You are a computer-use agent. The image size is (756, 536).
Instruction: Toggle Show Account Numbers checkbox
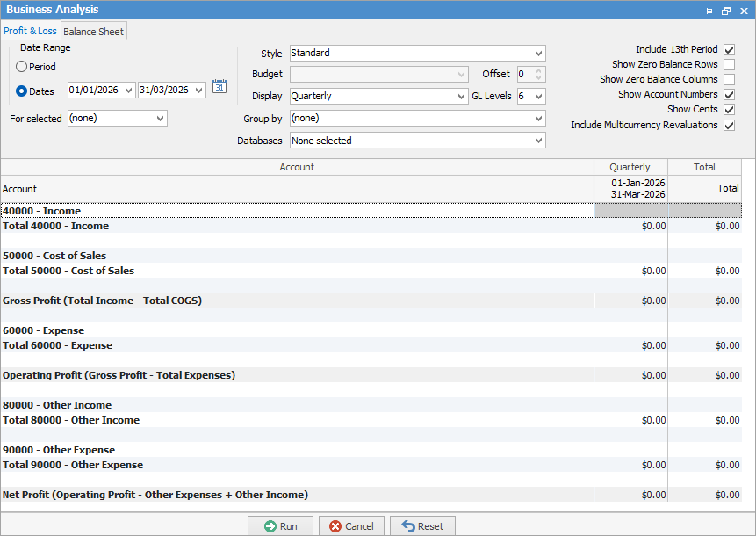point(729,95)
